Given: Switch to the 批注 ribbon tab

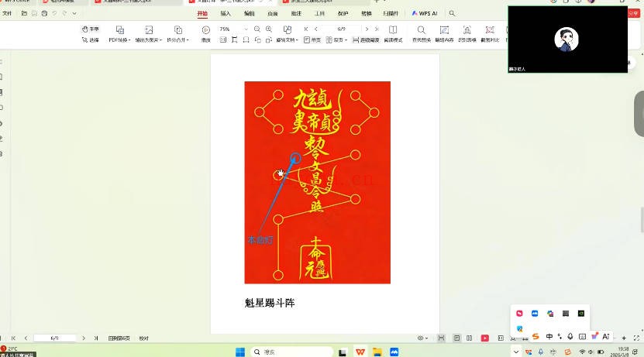Looking at the screenshot, I should [296, 13].
